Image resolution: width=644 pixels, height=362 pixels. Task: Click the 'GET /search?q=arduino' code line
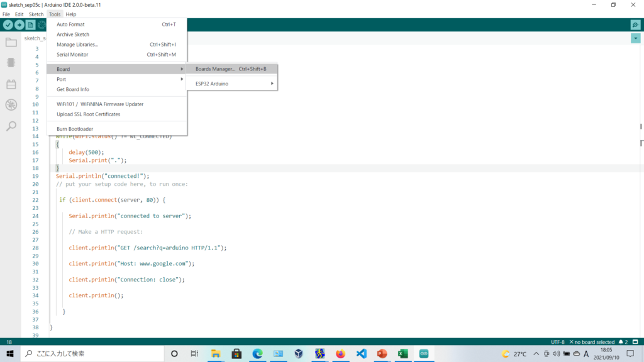coord(147,248)
